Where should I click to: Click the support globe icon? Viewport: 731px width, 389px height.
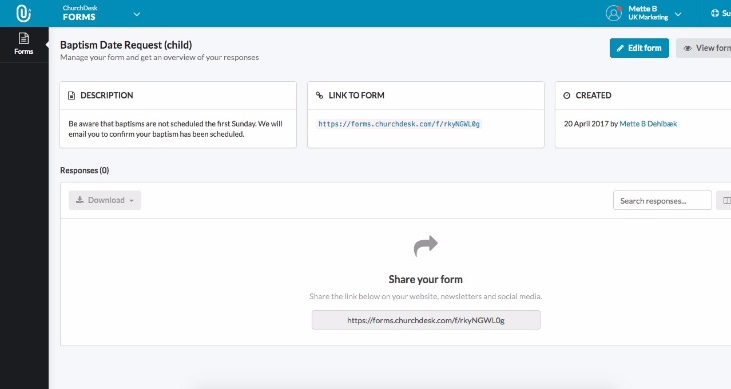[x=715, y=13]
